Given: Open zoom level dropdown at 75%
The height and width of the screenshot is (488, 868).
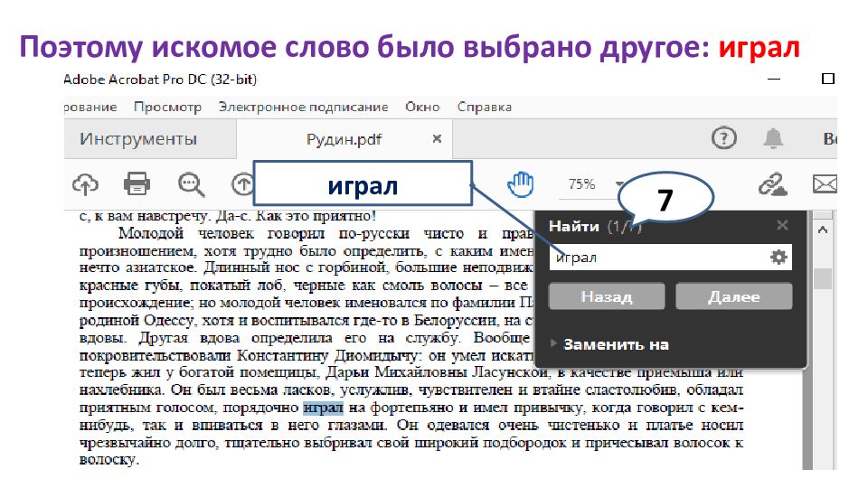Looking at the screenshot, I should 619,183.
